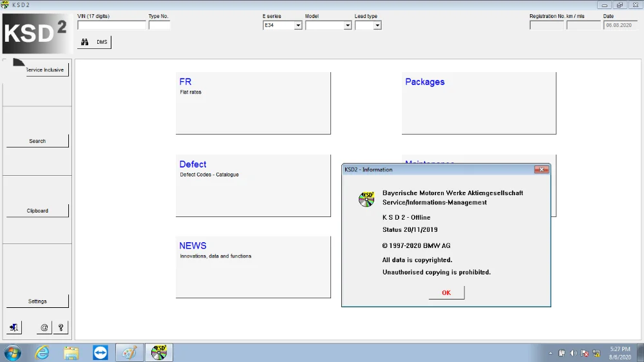
Task: Open File Explorer from taskbar
Action: [71, 352]
